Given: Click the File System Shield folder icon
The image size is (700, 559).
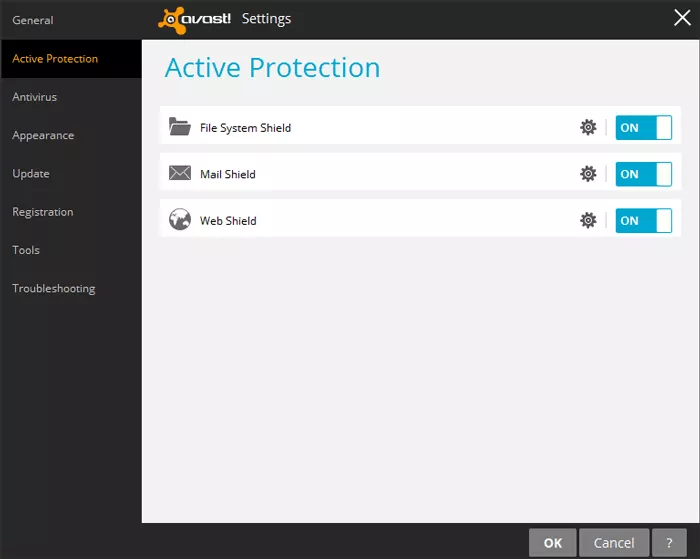Looking at the screenshot, I should pyautogui.click(x=179, y=126).
